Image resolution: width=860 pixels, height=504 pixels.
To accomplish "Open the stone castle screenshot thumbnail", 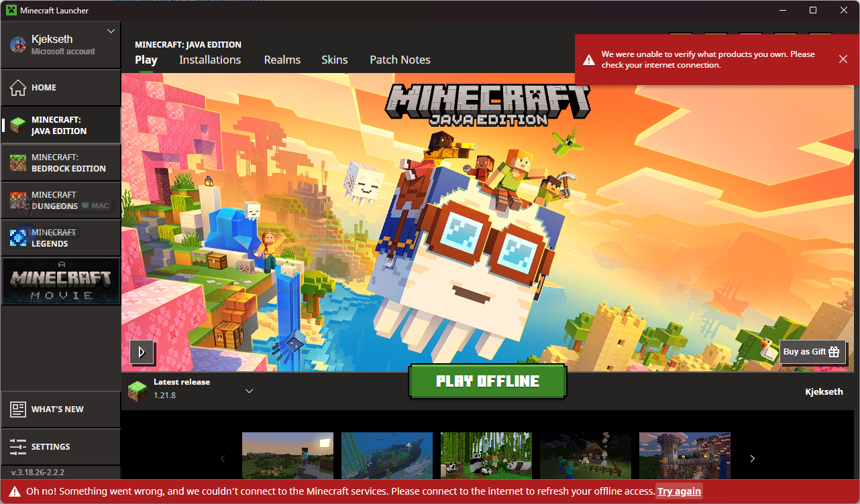I will (685, 456).
